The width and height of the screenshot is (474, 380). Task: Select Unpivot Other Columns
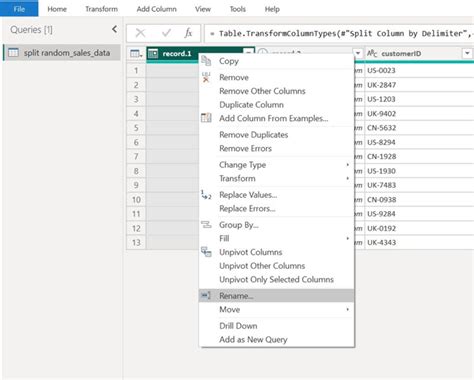[x=276, y=266]
